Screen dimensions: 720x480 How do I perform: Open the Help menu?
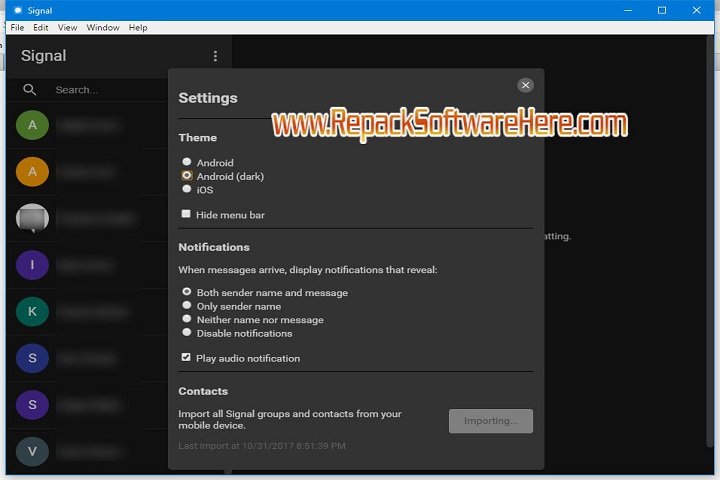click(138, 28)
